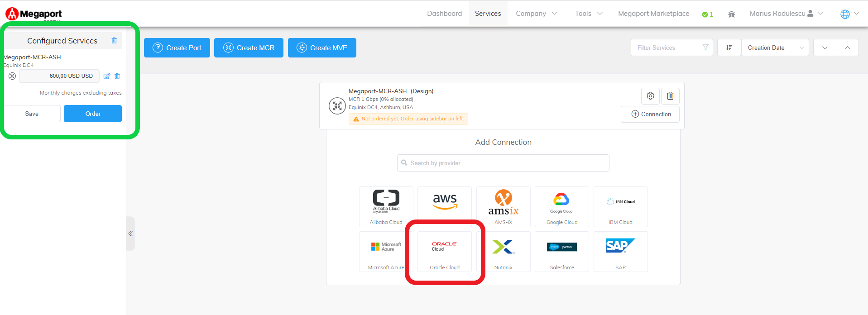Click Create MCR button
Screen dimensions: 868x315
(249, 48)
